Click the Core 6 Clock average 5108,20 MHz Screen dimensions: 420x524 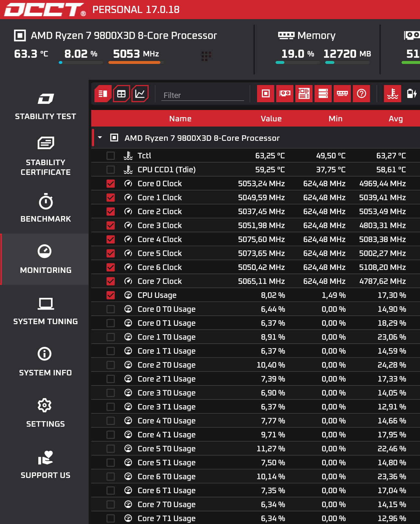coord(382,267)
